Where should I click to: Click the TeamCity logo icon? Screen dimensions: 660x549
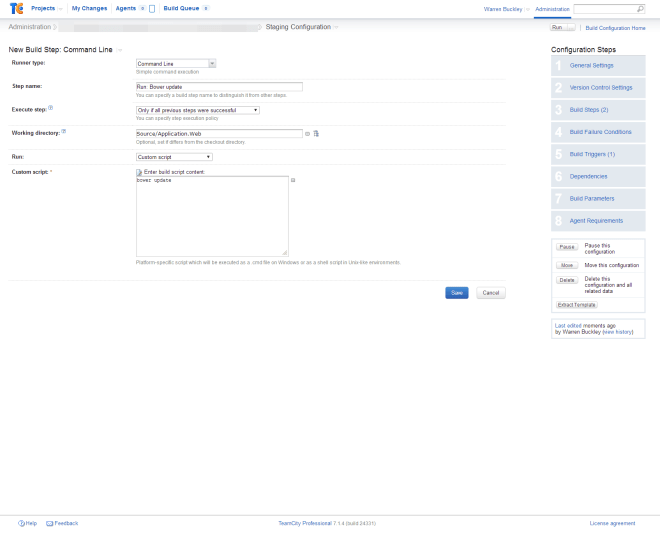coord(14,8)
